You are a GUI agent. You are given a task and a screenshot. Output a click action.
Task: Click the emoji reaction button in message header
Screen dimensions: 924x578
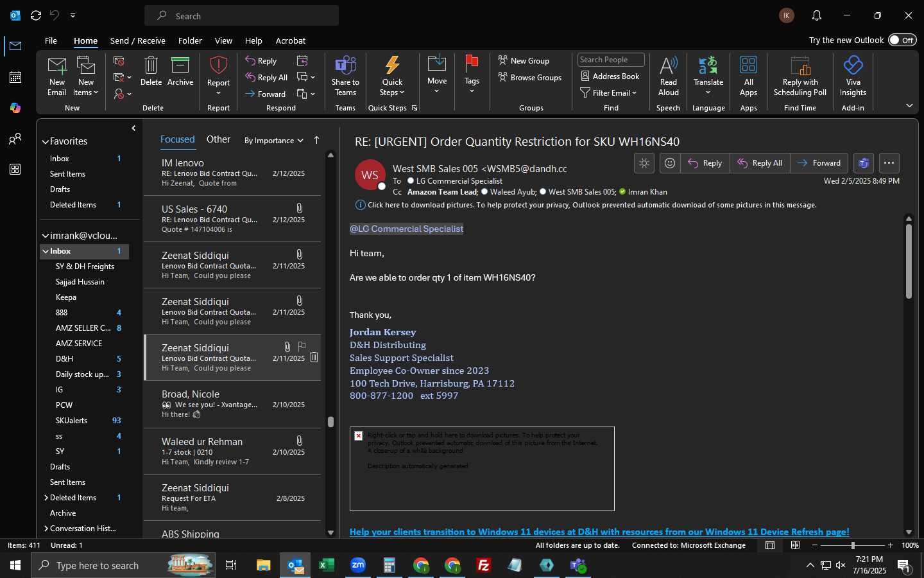click(670, 163)
